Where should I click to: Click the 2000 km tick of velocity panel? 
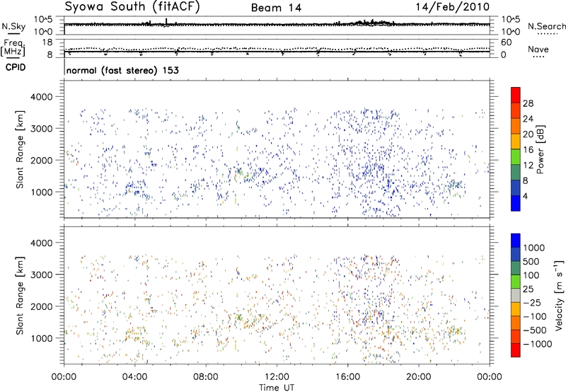[42, 306]
